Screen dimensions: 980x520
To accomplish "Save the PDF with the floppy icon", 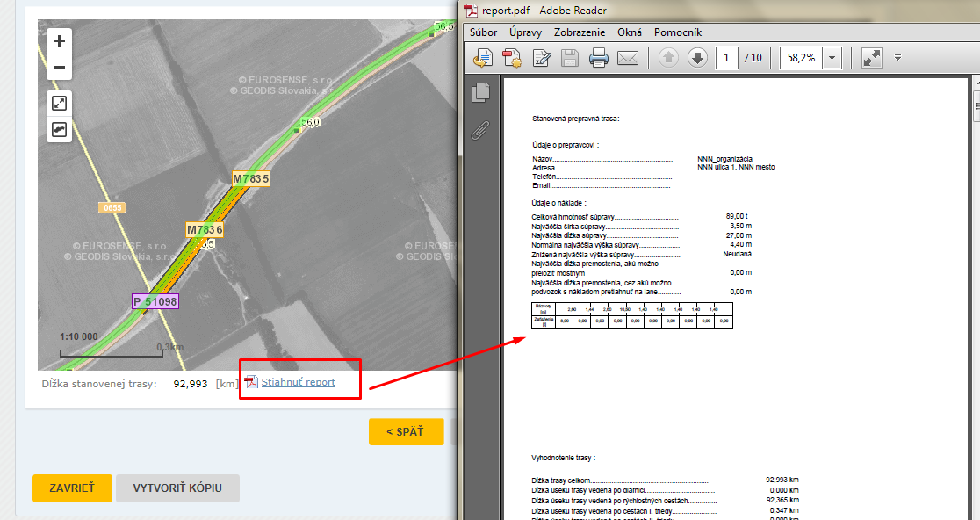I will pos(570,58).
